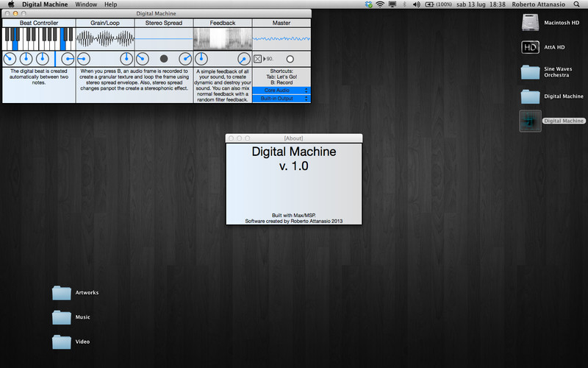The height and width of the screenshot is (368, 588).
Task: Click the fourth Beat Controller knob pointing right
Action: pyautogui.click(x=68, y=59)
